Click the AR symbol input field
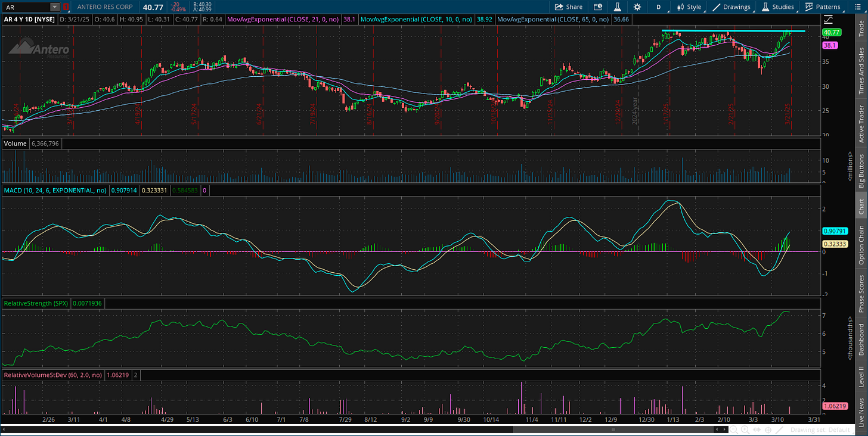 (26, 7)
